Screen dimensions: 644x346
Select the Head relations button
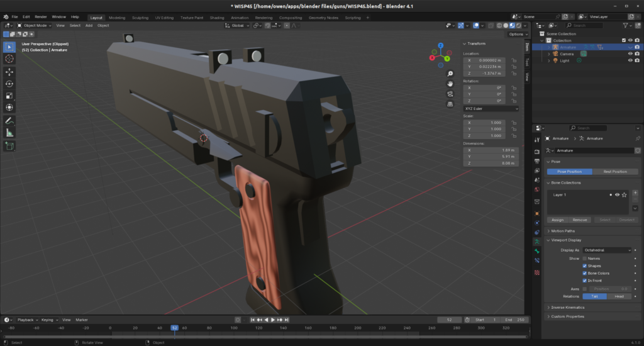(619, 296)
